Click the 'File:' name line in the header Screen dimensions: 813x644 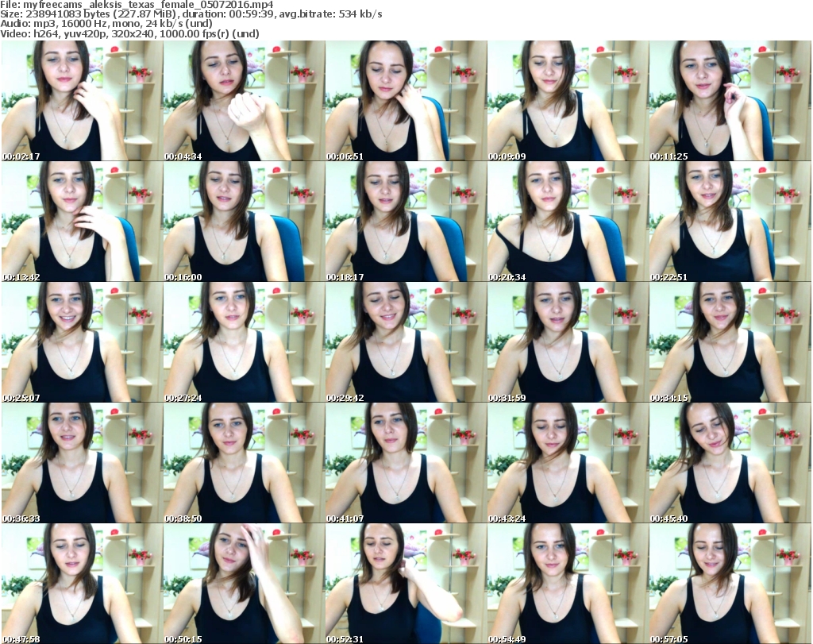click(x=137, y=5)
